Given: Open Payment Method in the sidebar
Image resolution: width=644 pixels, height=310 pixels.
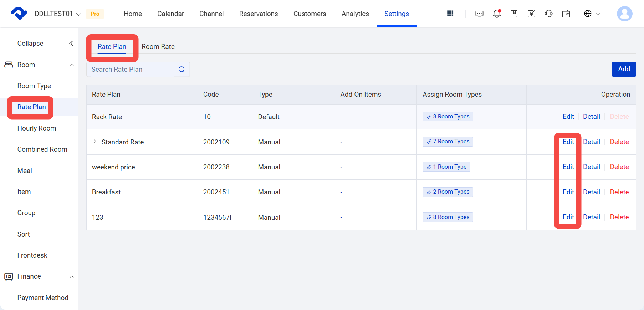Looking at the screenshot, I should 43,298.
